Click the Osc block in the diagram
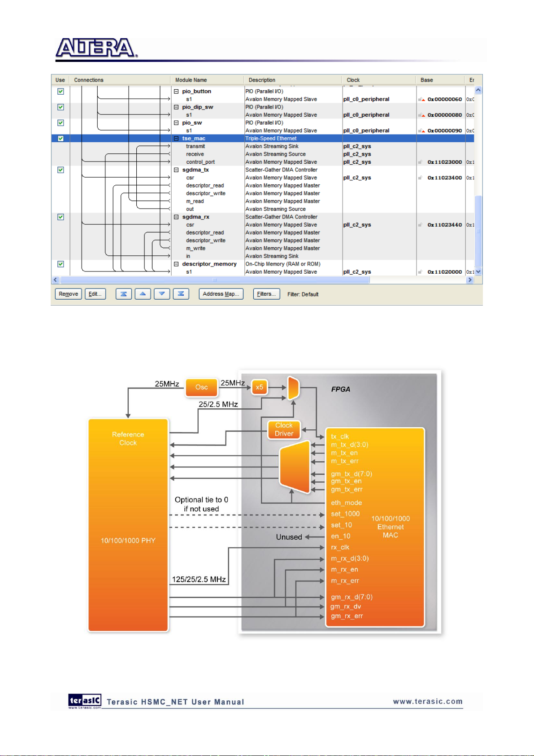The height and width of the screenshot is (756, 534). [x=202, y=387]
